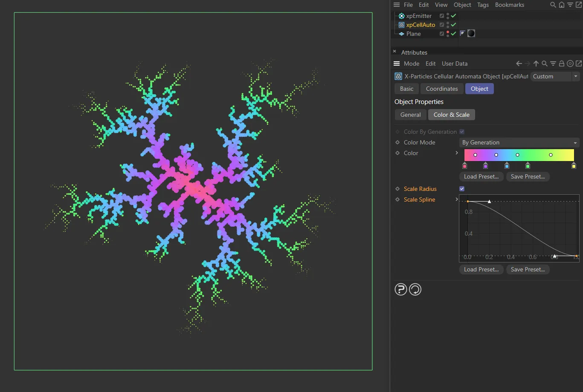Expand the Color gradient options arrow
The image size is (583, 392).
tap(457, 153)
